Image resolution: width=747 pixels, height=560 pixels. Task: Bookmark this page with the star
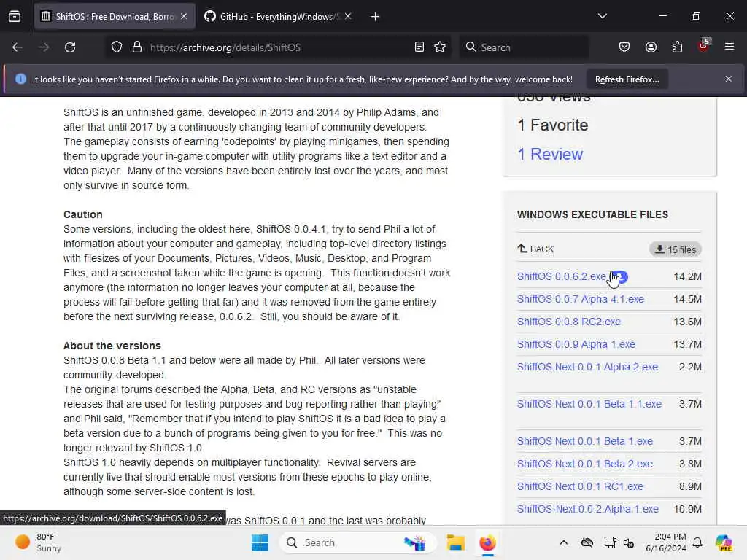click(x=440, y=47)
